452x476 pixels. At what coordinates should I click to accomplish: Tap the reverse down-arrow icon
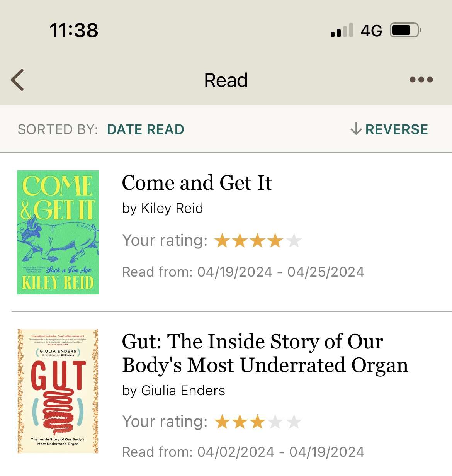tap(356, 129)
